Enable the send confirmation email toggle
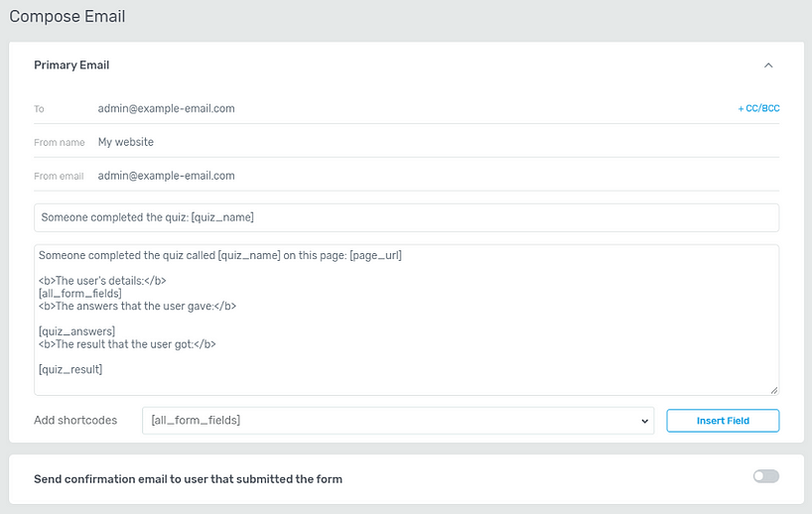812x514 pixels. pos(766,476)
